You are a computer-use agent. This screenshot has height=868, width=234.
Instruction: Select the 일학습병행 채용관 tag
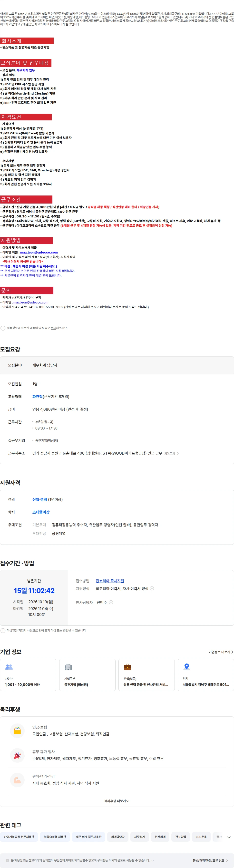pyautogui.click(x=55, y=837)
